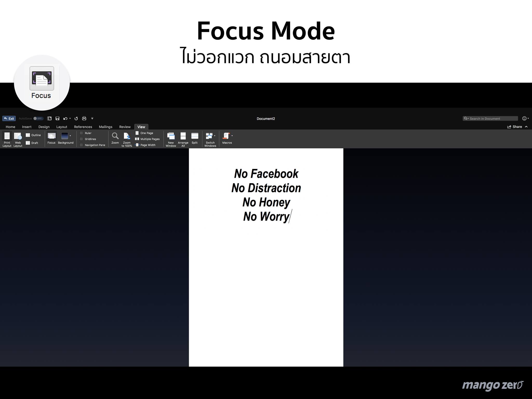
Task: Switch to the References tab
Action: (83, 127)
